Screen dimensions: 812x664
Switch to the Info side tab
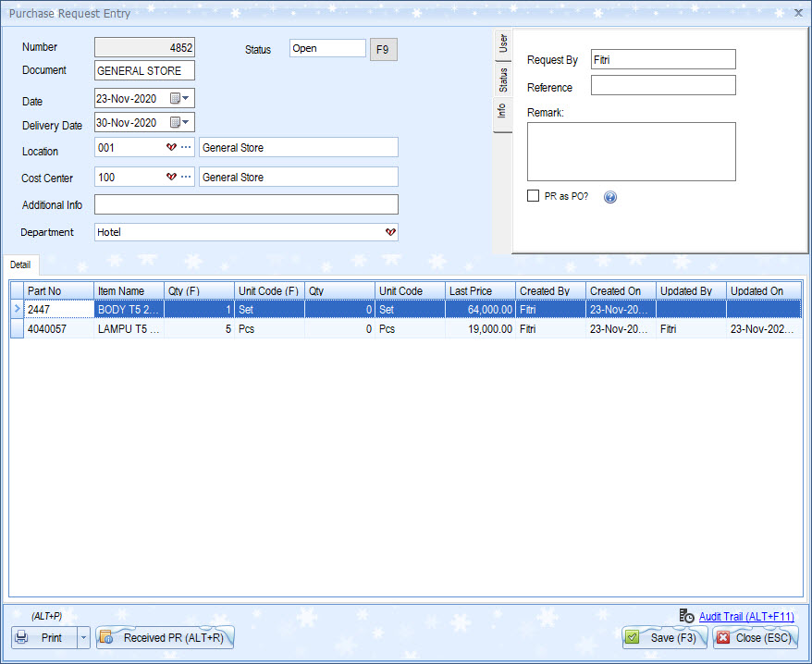502,111
